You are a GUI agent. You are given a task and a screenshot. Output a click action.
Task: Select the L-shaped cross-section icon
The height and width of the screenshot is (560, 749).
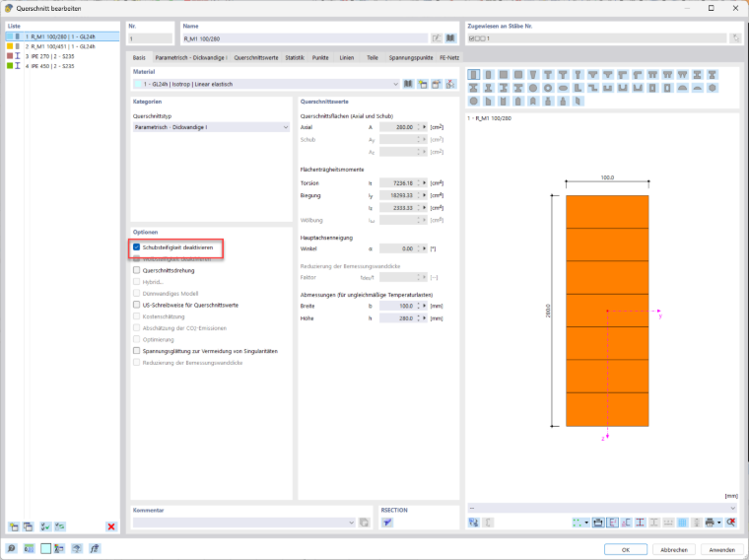point(578,88)
